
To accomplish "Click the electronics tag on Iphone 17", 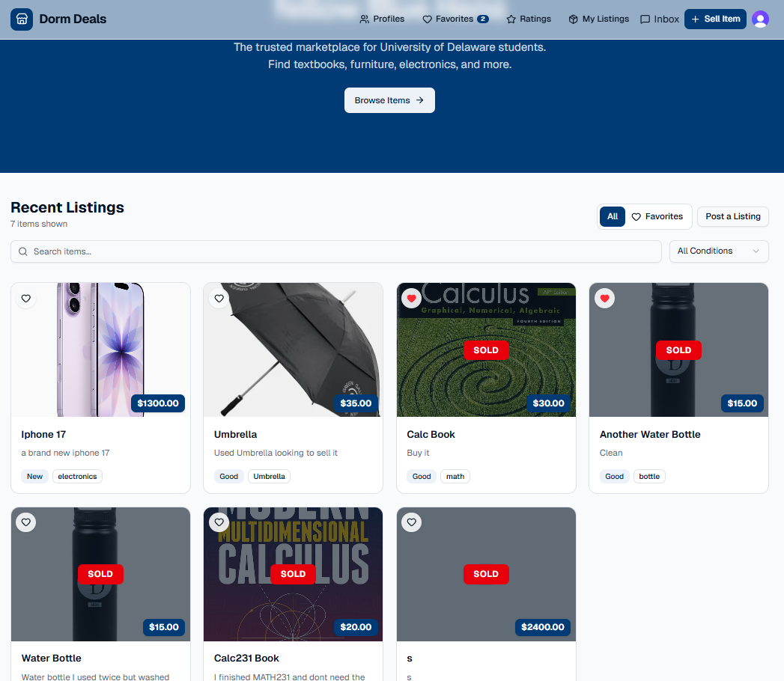I will coord(77,476).
